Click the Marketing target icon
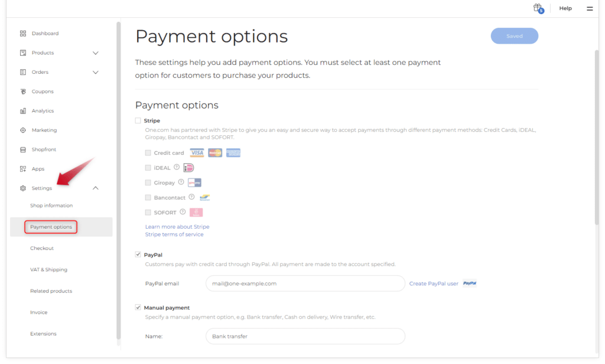The image size is (605, 364). pos(23,130)
